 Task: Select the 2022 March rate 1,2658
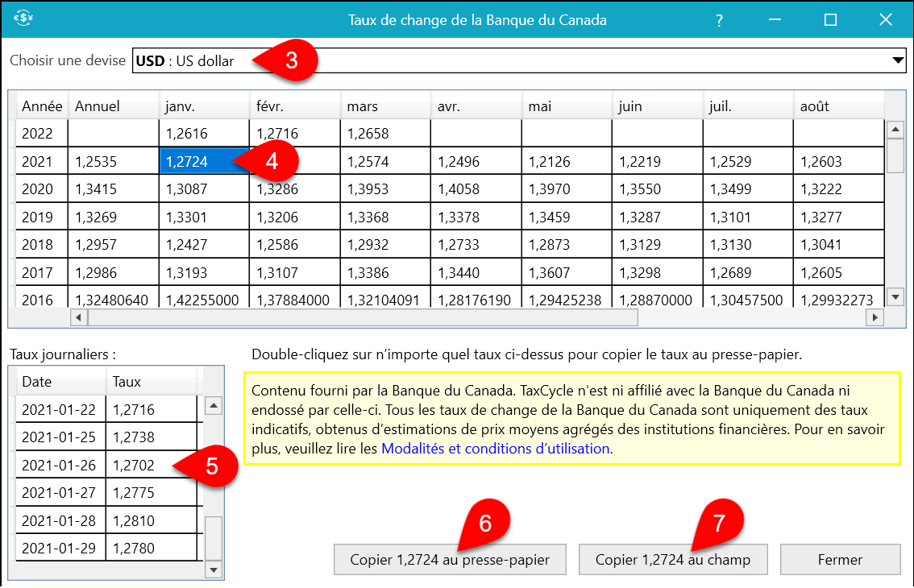(385, 134)
